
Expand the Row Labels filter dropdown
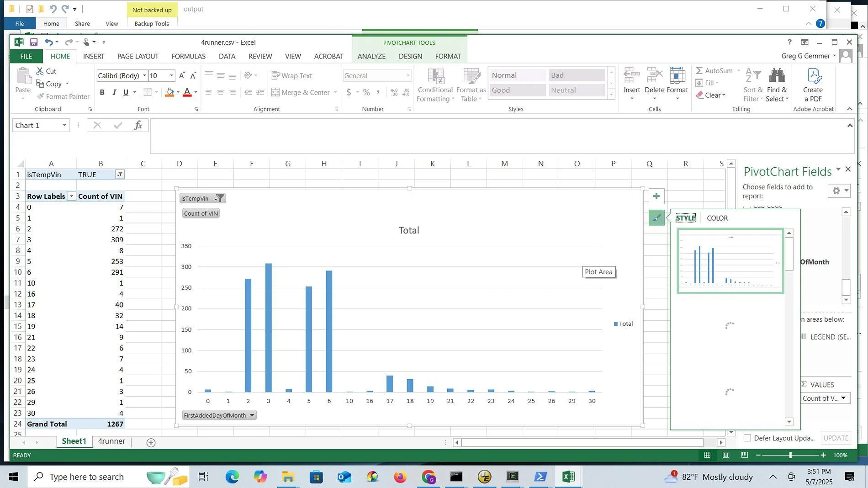[x=71, y=196]
